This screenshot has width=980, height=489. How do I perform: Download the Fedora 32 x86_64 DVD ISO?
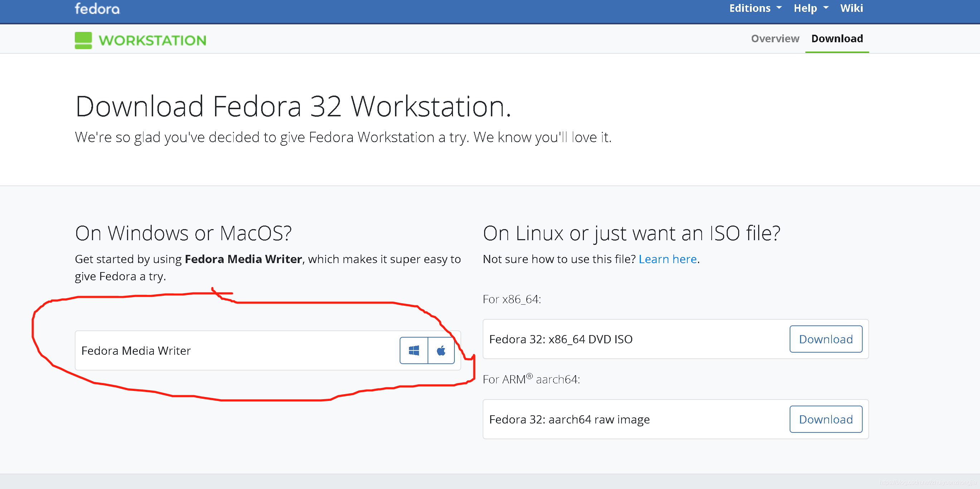tap(826, 339)
